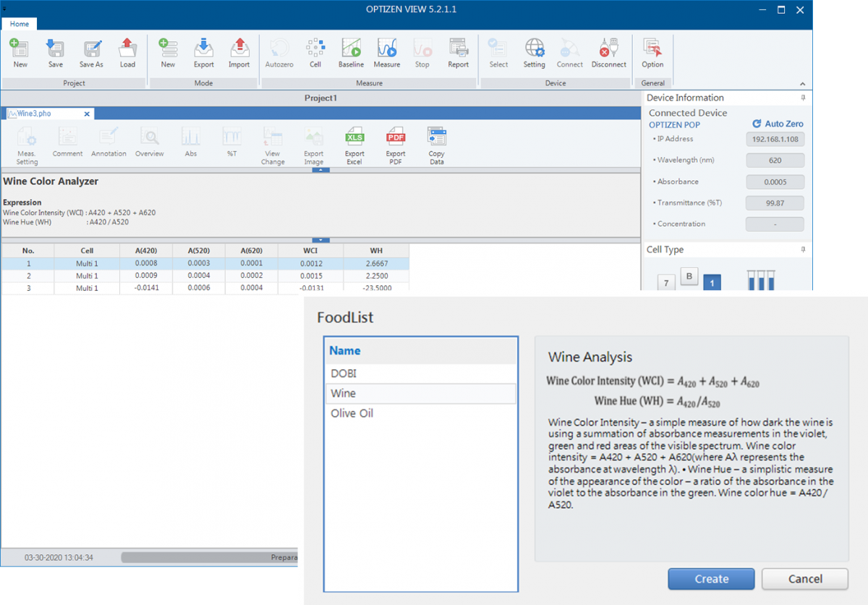Screen dimensions: 868x605
Task: Switch to Abs view
Action: [191, 143]
